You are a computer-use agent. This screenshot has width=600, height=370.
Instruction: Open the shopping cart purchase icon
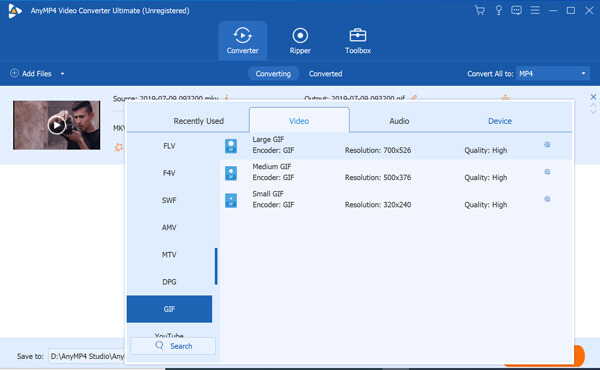[479, 10]
